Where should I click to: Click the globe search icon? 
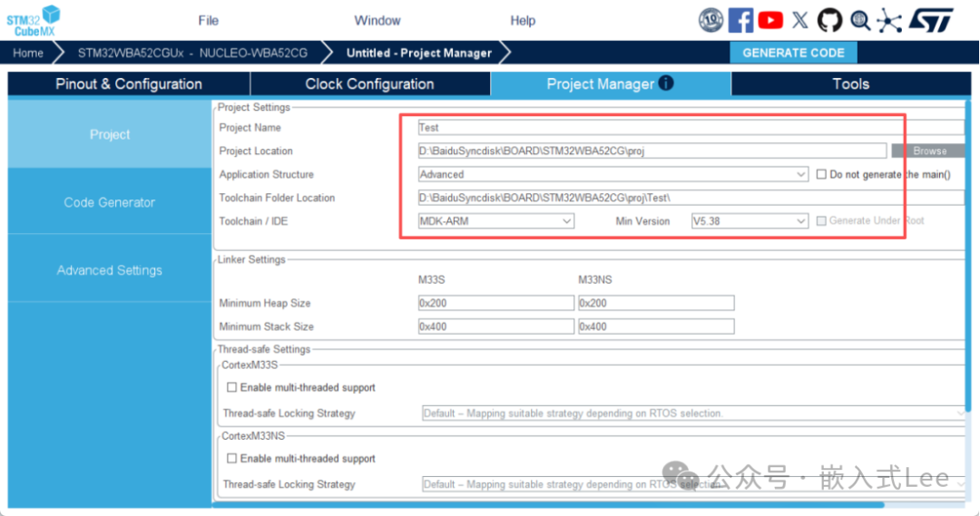point(860,21)
